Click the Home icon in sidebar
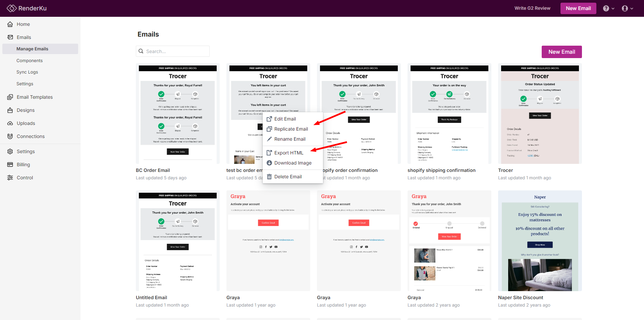The height and width of the screenshot is (320, 644). 10,24
